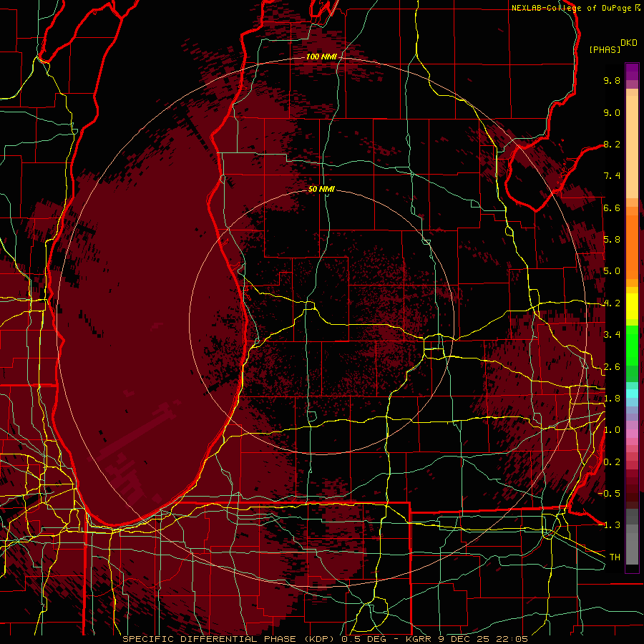Click the 100 NMI range ring label
Viewport: 644px width, 644px height.
(x=321, y=57)
